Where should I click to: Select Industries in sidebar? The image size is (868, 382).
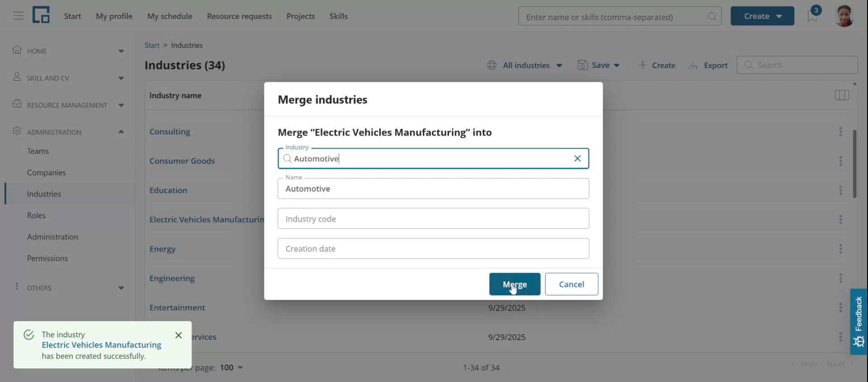click(x=44, y=194)
